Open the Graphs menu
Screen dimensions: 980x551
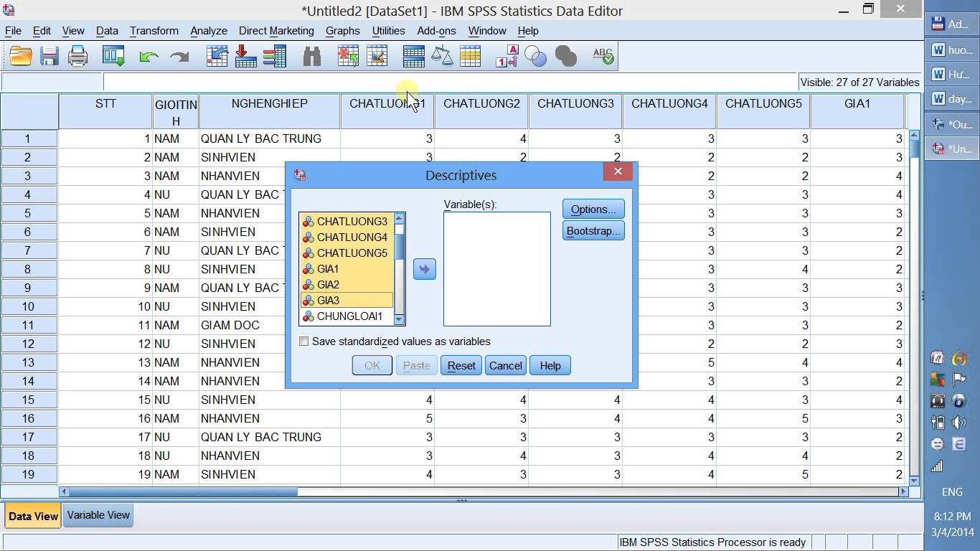(343, 31)
